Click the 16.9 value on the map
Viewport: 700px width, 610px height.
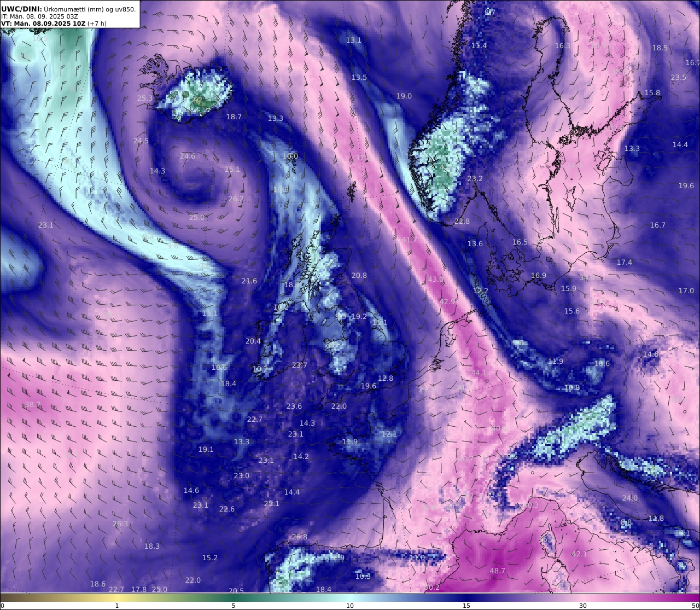(x=539, y=275)
